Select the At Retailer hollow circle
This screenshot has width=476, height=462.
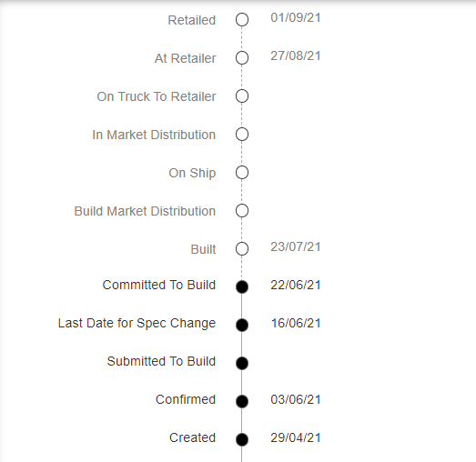coord(242,58)
